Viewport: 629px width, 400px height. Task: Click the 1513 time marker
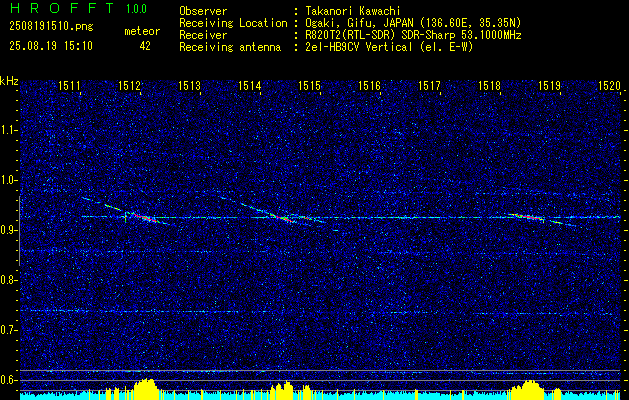pyautogui.click(x=189, y=85)
